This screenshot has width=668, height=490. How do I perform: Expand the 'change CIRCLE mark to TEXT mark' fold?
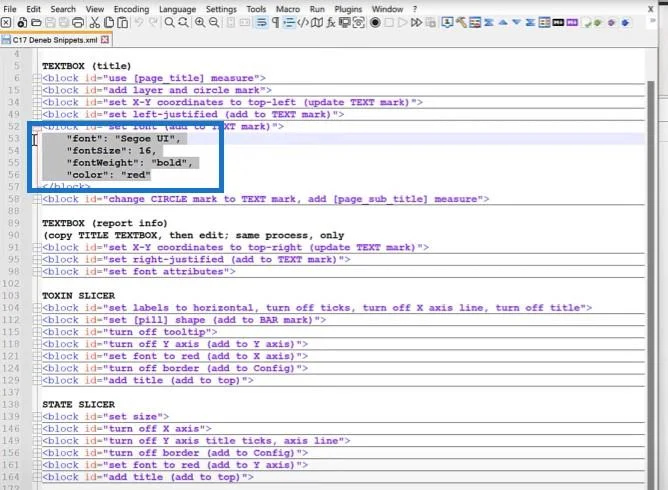coord(37,199)
